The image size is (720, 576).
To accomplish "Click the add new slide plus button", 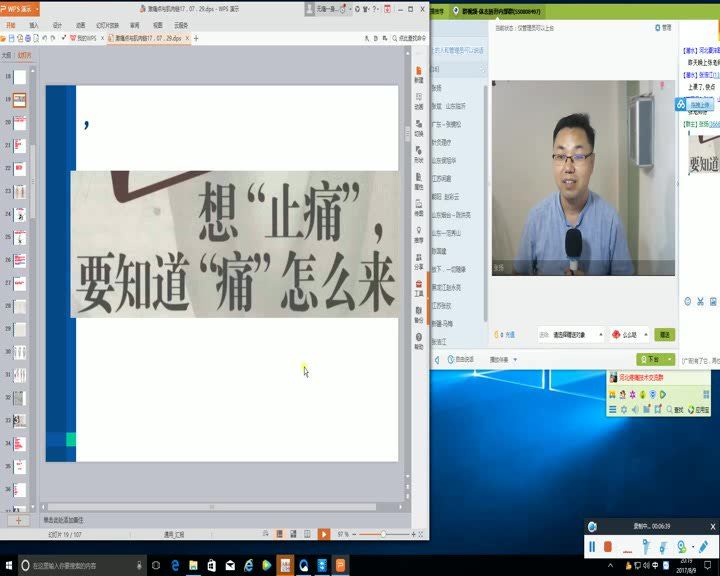I will (18, 520).
